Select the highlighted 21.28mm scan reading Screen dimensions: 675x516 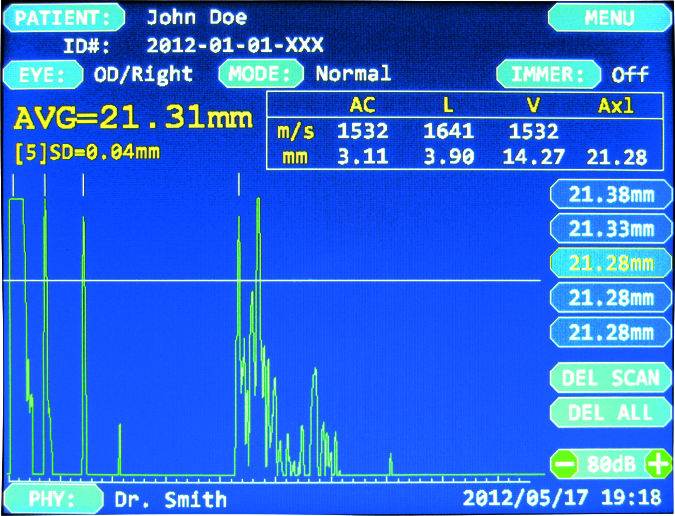(611, 263)
